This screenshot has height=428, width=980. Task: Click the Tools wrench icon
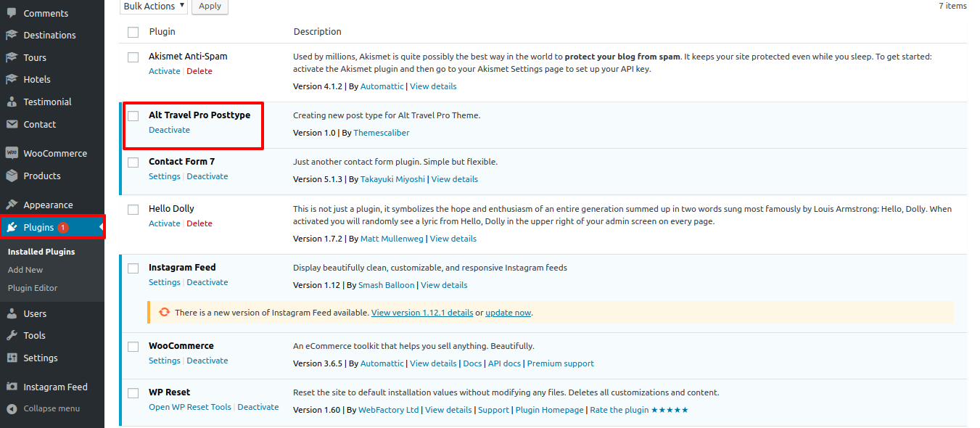tap(12, 335)
